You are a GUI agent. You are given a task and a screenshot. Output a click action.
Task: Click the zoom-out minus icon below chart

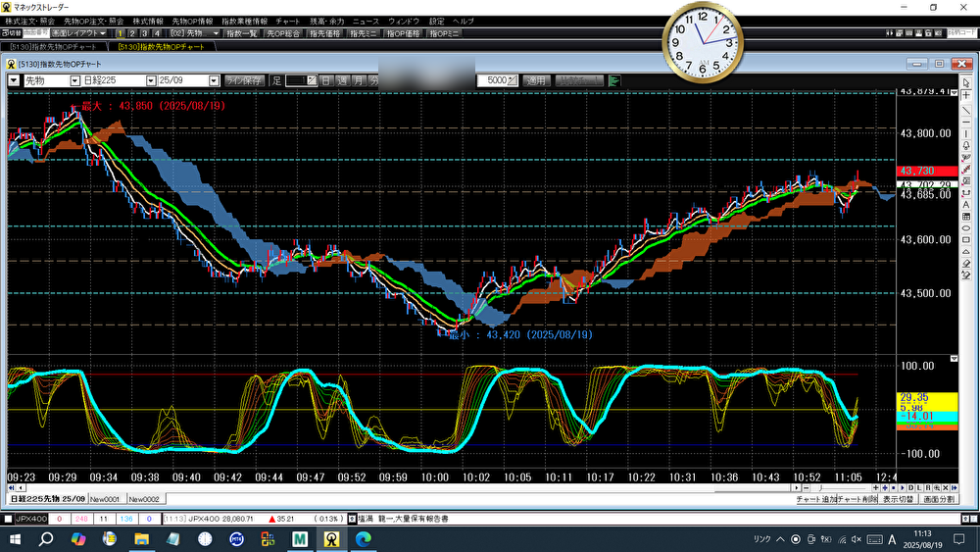pos(806,487)
